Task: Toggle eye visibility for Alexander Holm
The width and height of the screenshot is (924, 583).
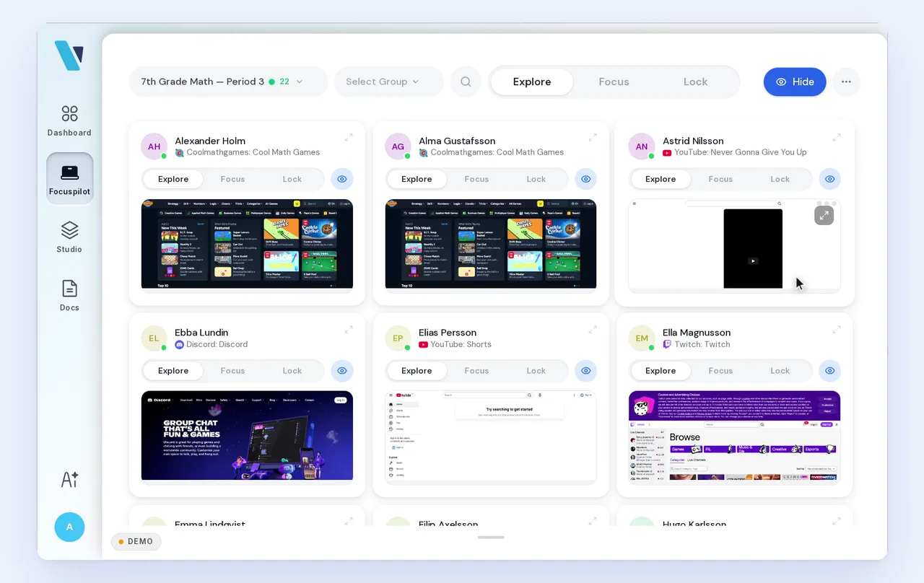Action: [x=342, y=179]
